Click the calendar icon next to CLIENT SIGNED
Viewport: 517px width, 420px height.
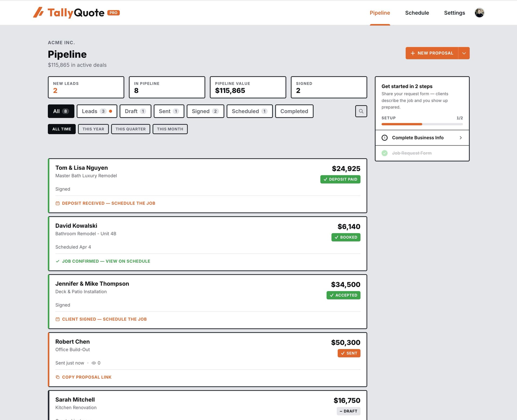pos(58,319)
